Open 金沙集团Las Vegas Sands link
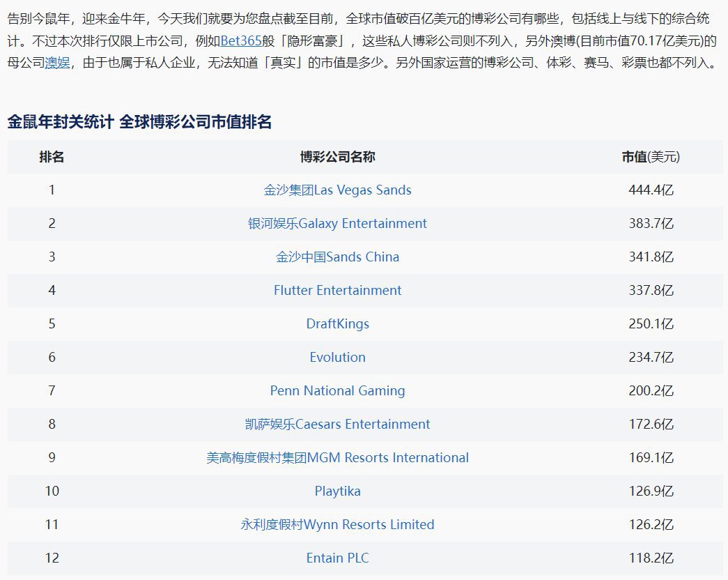This screenshot has height=580, width=728. coord(338,190)
